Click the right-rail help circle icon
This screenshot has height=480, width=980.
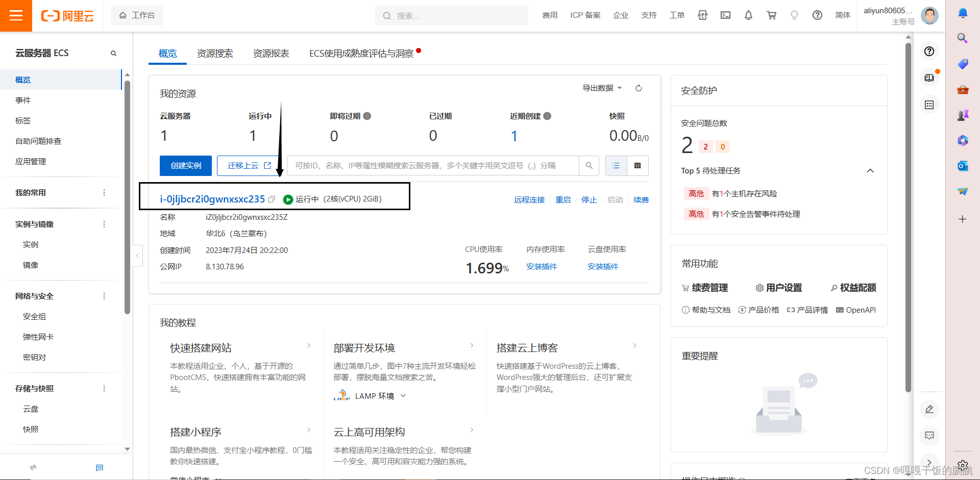tap(929, 51)
